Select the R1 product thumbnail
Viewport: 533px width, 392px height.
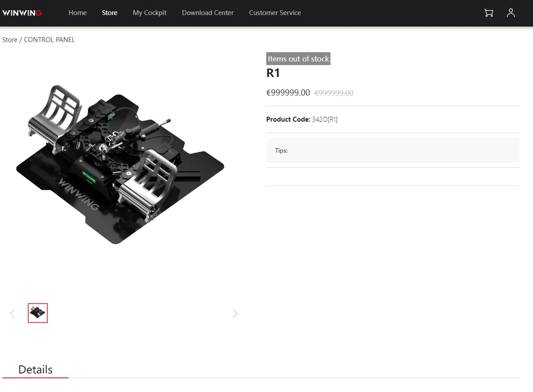[x=38, y=313]
